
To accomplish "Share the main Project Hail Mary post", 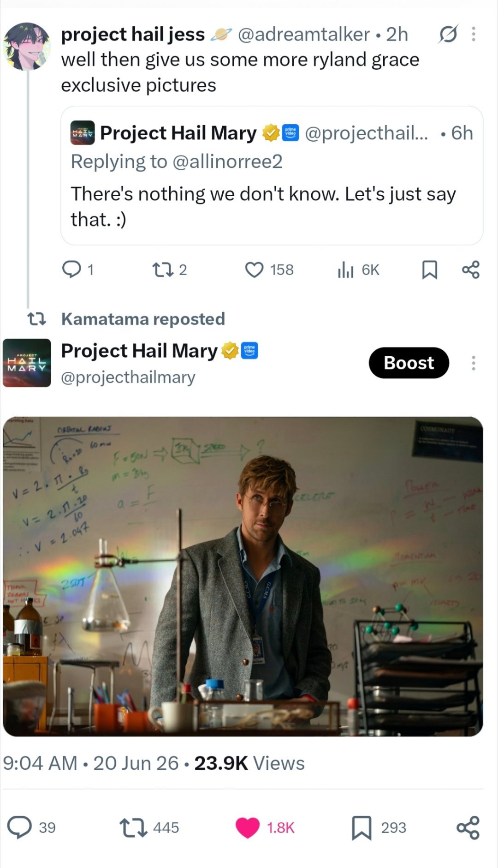I will 468,827.
